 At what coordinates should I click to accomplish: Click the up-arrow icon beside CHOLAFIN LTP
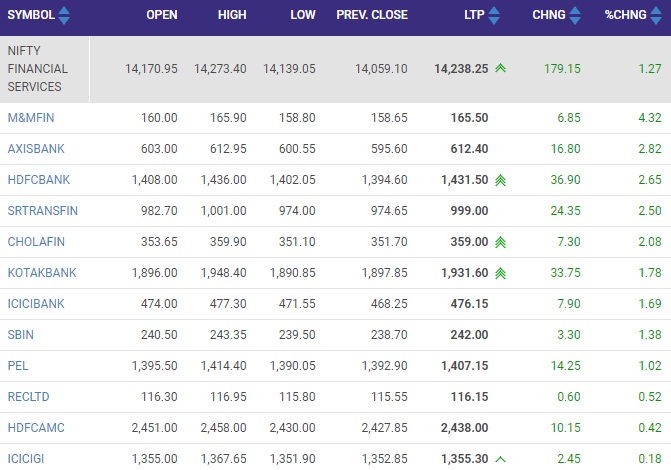coord(501,242)
